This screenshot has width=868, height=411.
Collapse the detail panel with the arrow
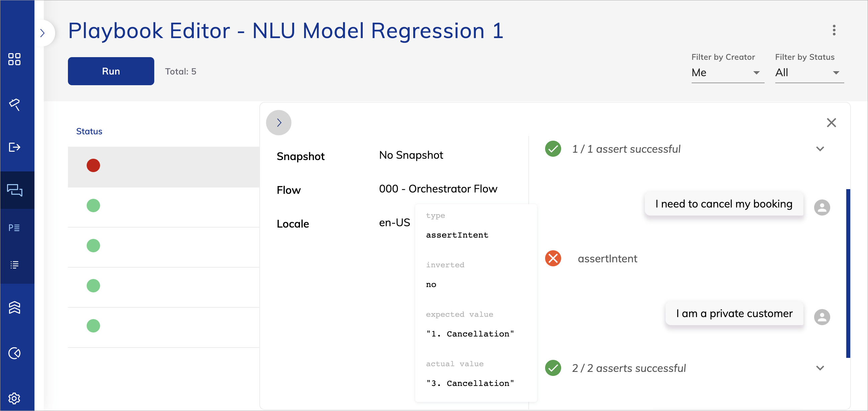click(278, 123)
